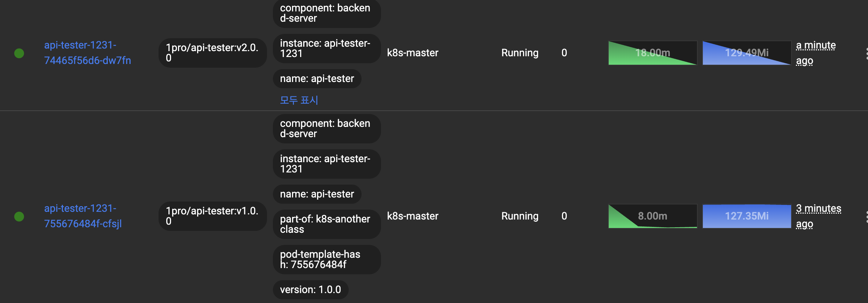Click the 129.49Mi memory usage graph
The width and height of the screenshot is (868, 303).
747,53
